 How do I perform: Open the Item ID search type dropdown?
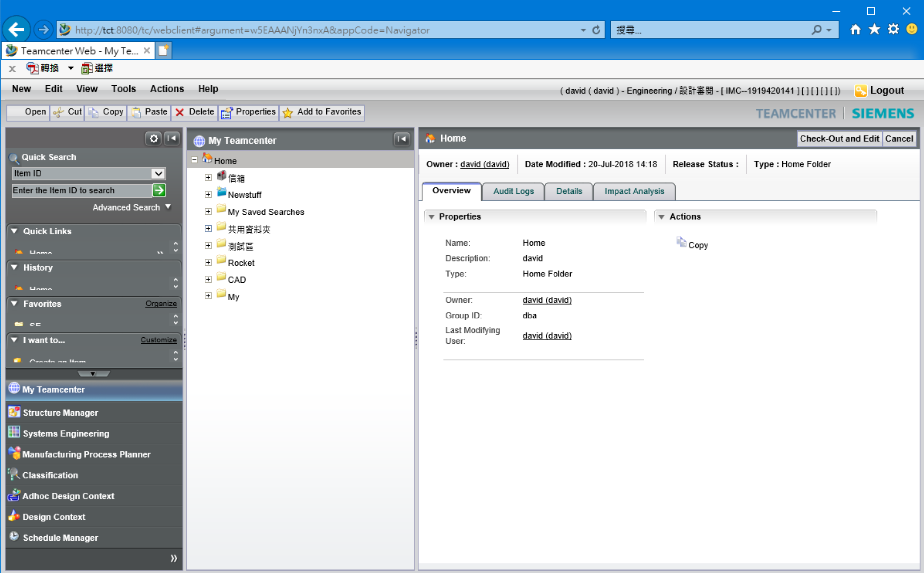click(x=158, y=173)
